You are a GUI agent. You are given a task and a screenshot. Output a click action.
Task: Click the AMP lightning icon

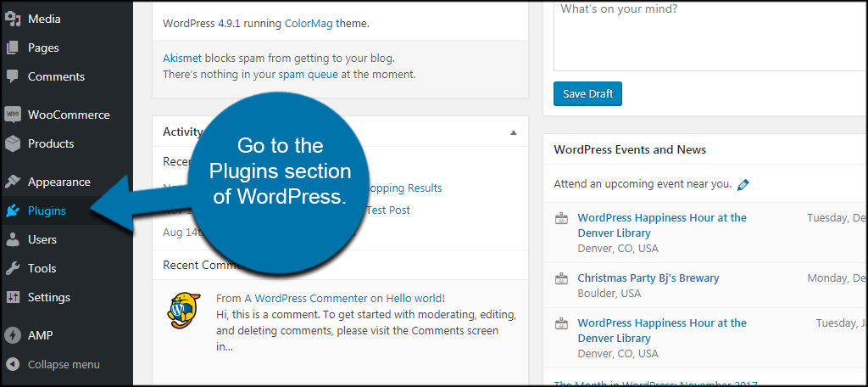(13, 335)
